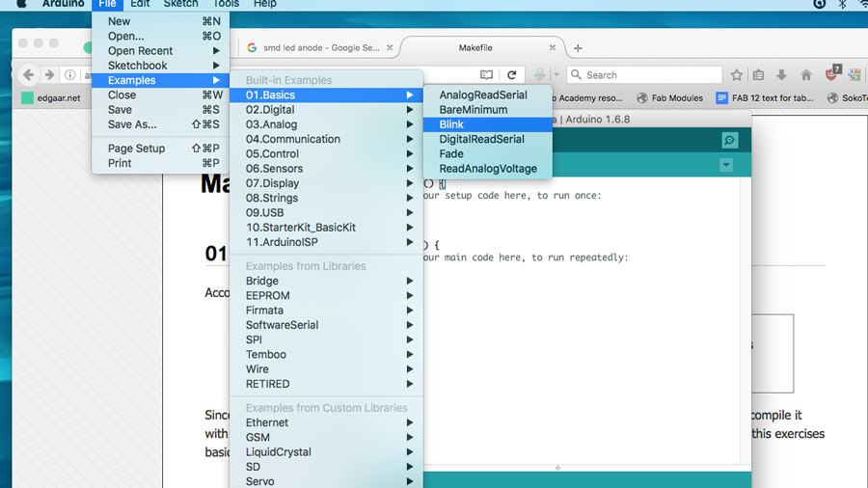Open the FAB 12 text bookmark

[765, 98]
